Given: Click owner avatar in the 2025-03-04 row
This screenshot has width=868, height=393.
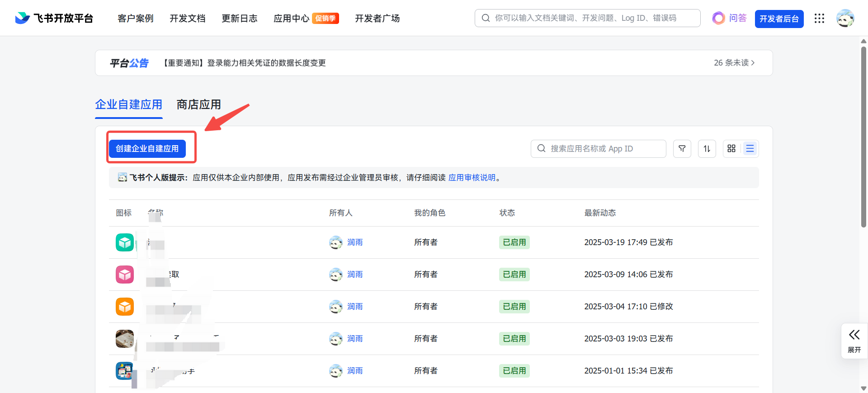Looking at the screenshot, I should (x=336, y=307).
